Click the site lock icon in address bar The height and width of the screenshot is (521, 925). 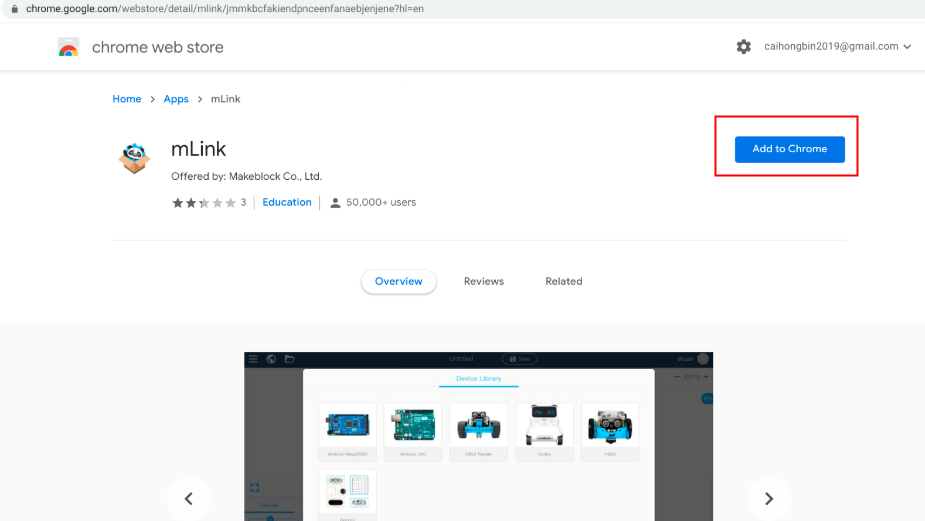(x=13, y=8)
